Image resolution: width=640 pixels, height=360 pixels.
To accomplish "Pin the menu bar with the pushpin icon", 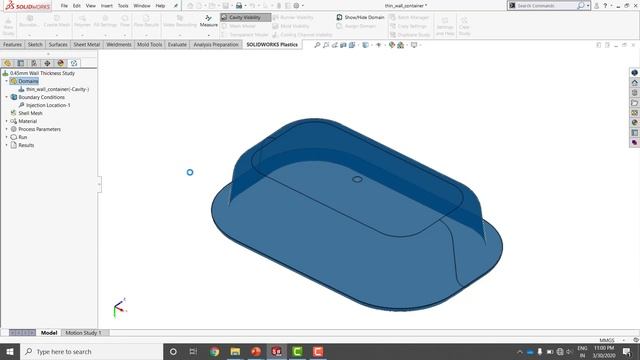I will (176, 6).
